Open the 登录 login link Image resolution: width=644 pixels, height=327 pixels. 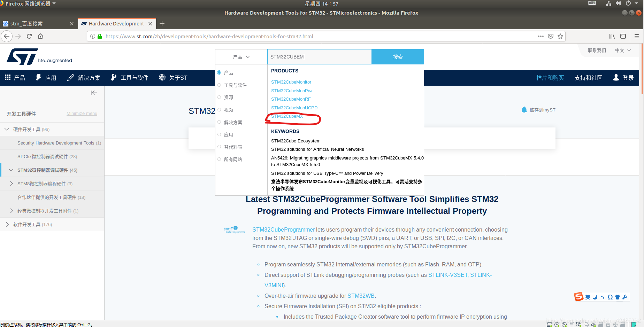coord(623,78)
